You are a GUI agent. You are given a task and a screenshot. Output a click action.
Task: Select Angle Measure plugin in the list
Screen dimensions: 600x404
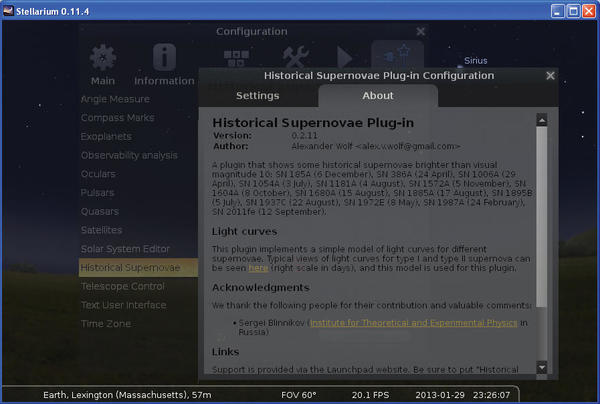pyautogui.click(x=115, y=99)
